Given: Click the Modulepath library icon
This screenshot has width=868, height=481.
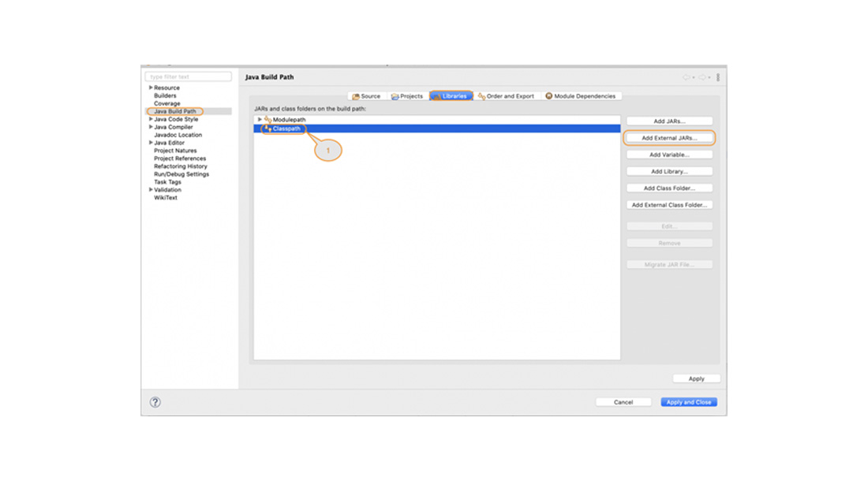Looking at the screenshot, I should click(x=269, y=119).
